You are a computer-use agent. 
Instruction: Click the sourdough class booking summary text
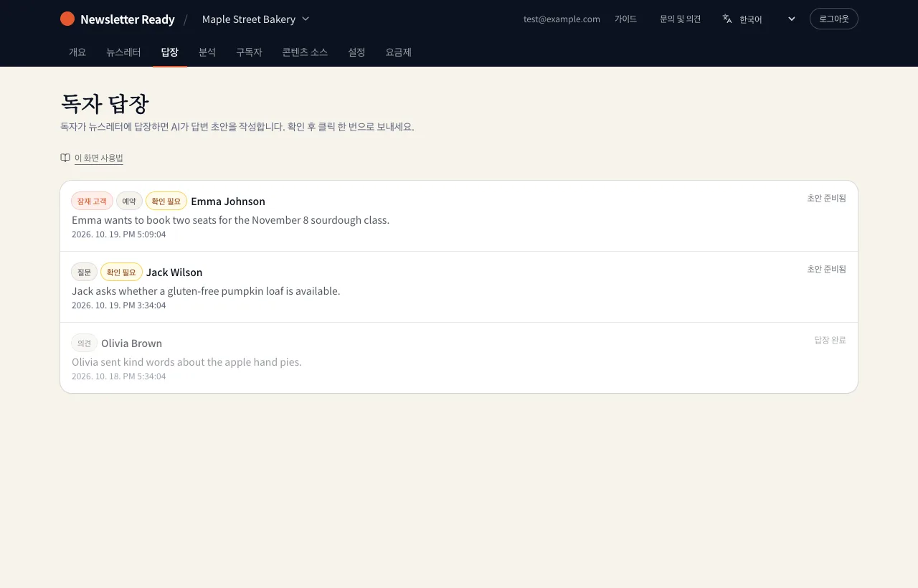click(x=230, y=219)
